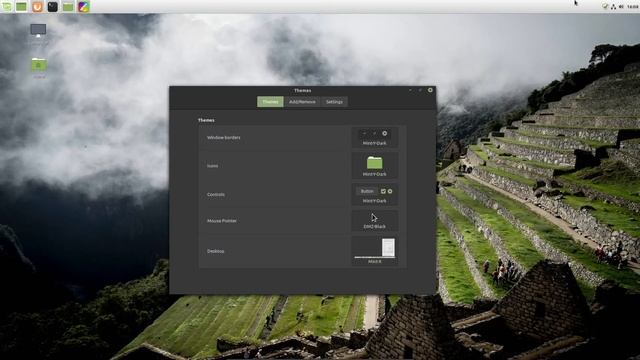Click the Mouse Pointer row label
The width and height of the screenshot is (640, 360).
pos(222,221)
